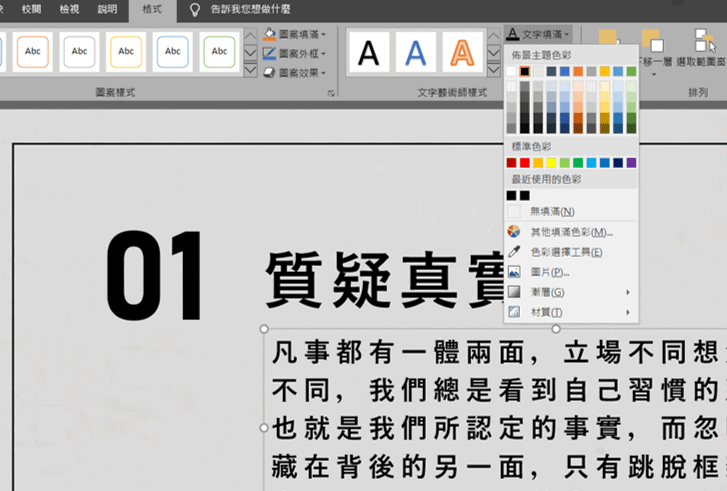727x491 pixels.
Task: Pick the gold theme color in top row
Action: point(605,71)
